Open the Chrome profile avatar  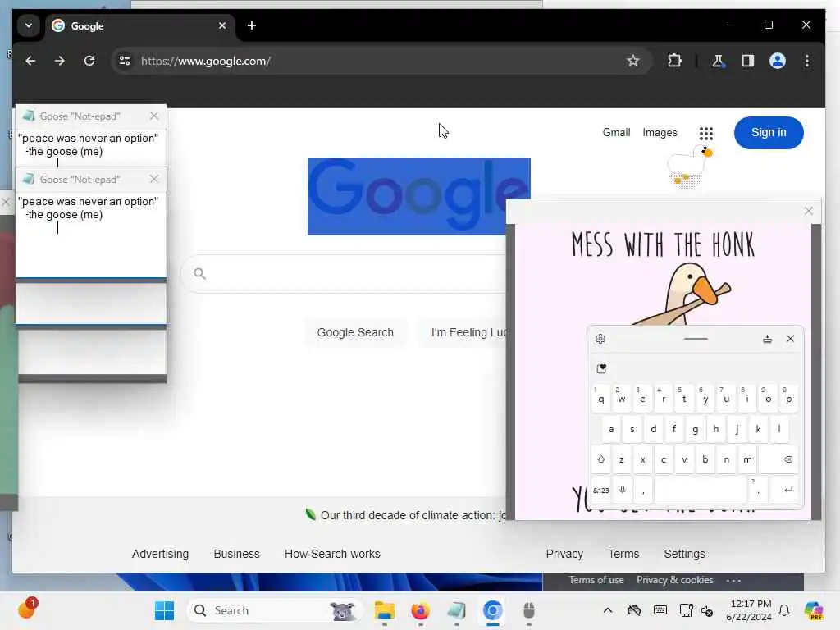coord(778,61)
